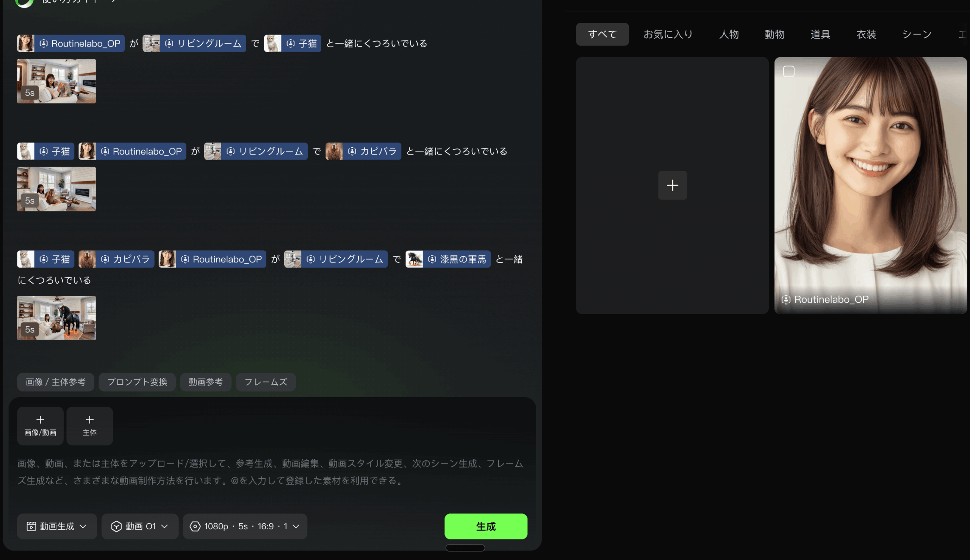This screenshot has width=970, height=560.
Task: Click the リビングルーム tag in first prompt
Action: (194, 44)
